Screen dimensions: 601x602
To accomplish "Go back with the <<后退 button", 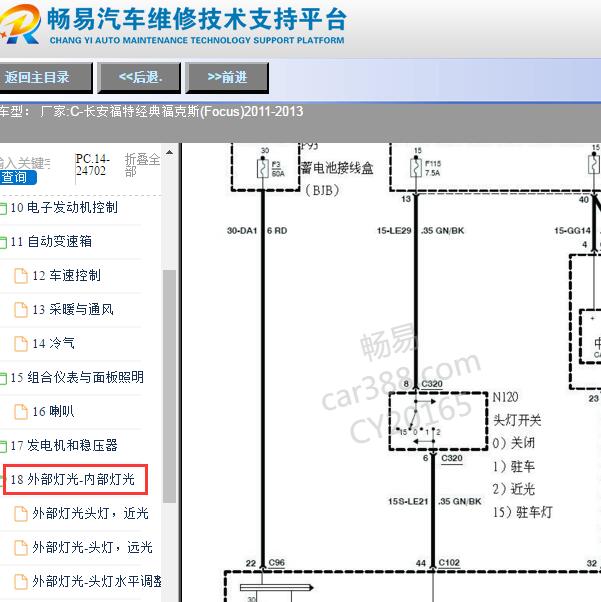I will click(139, 78).
